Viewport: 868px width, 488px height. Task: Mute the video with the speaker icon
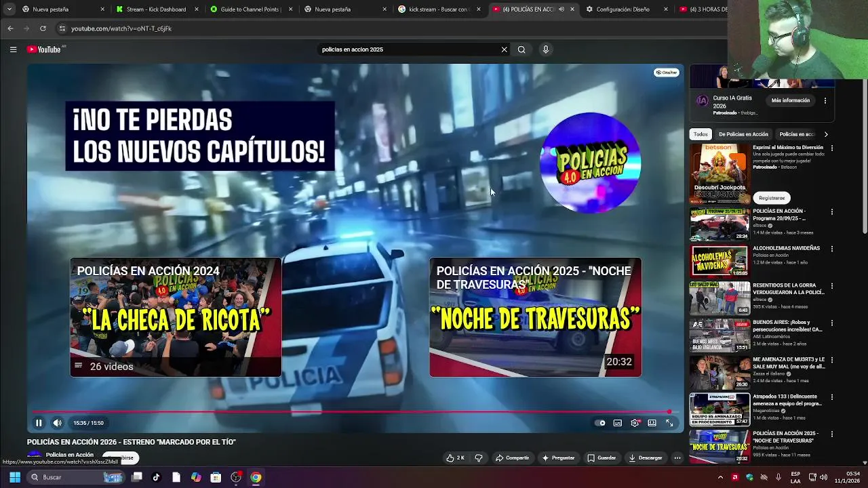pos(58,423)
